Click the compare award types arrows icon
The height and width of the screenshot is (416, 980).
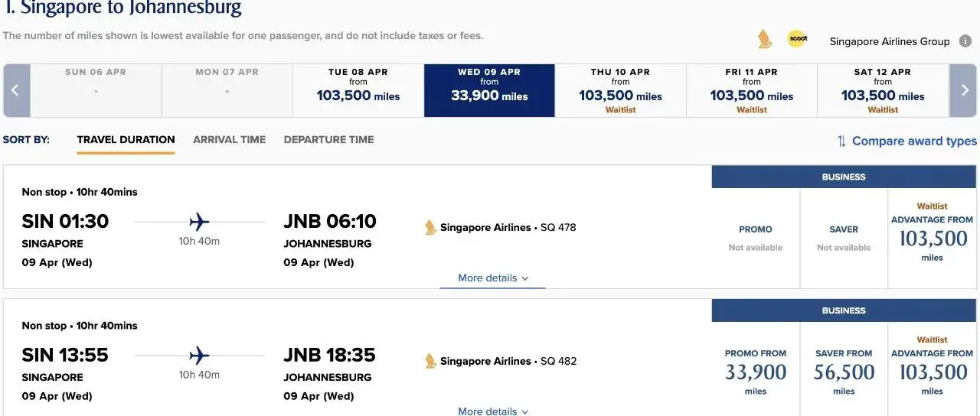click(x=841, y=141)
